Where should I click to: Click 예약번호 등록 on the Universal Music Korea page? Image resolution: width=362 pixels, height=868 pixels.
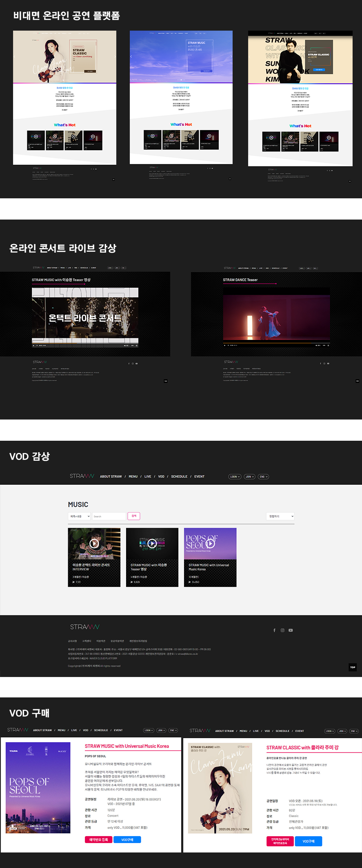(98, 839)
